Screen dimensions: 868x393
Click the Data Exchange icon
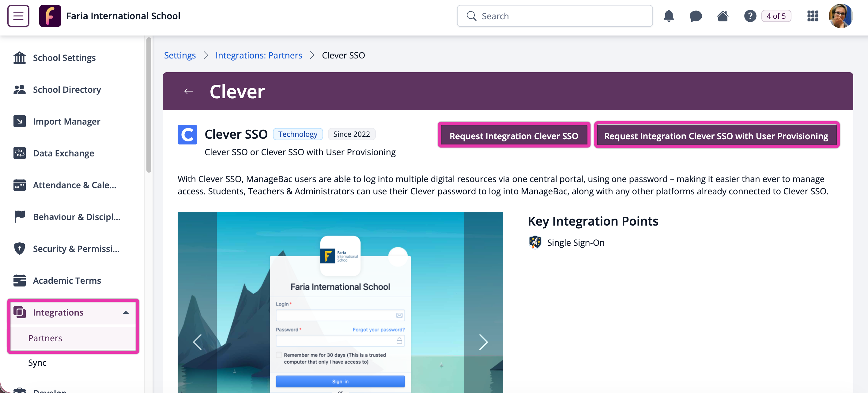(20, 153)
